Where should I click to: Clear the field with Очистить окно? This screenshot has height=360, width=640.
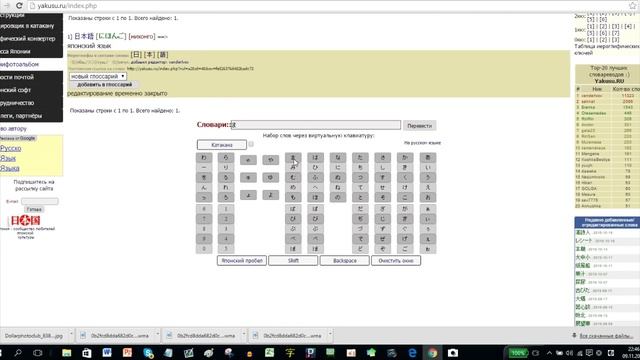396,260
